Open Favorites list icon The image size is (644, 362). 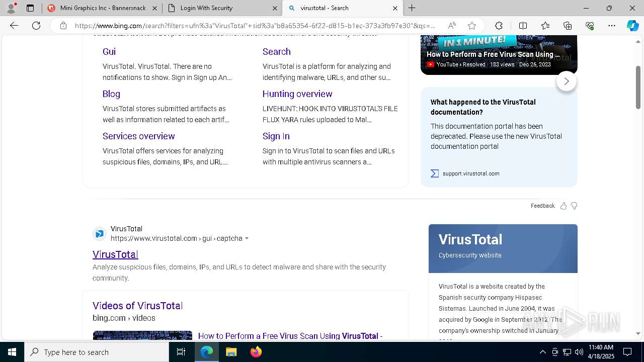[545, 26]
